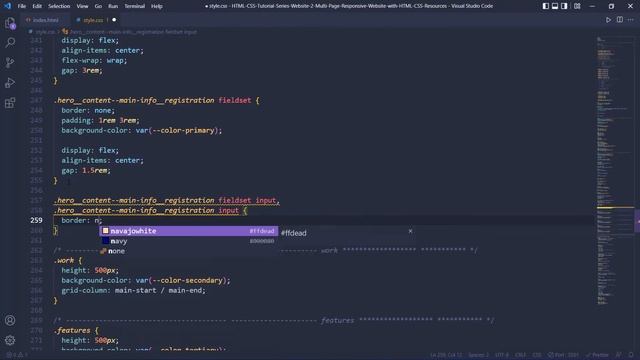Viewport: 640px width, 360px height.
Task: Click the 'grid-column: main-start / main-end;' line
Action: tap(133, 290)
